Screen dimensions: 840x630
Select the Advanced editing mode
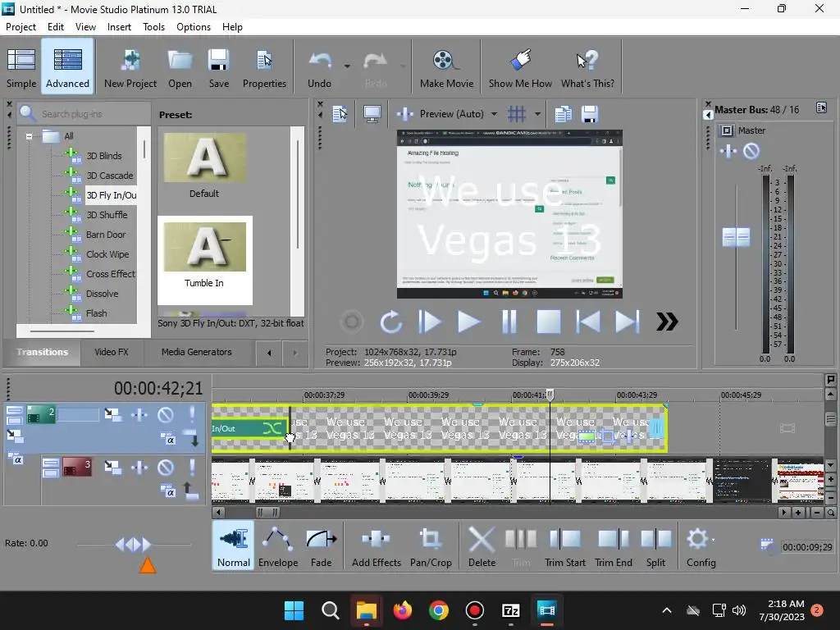67,67
